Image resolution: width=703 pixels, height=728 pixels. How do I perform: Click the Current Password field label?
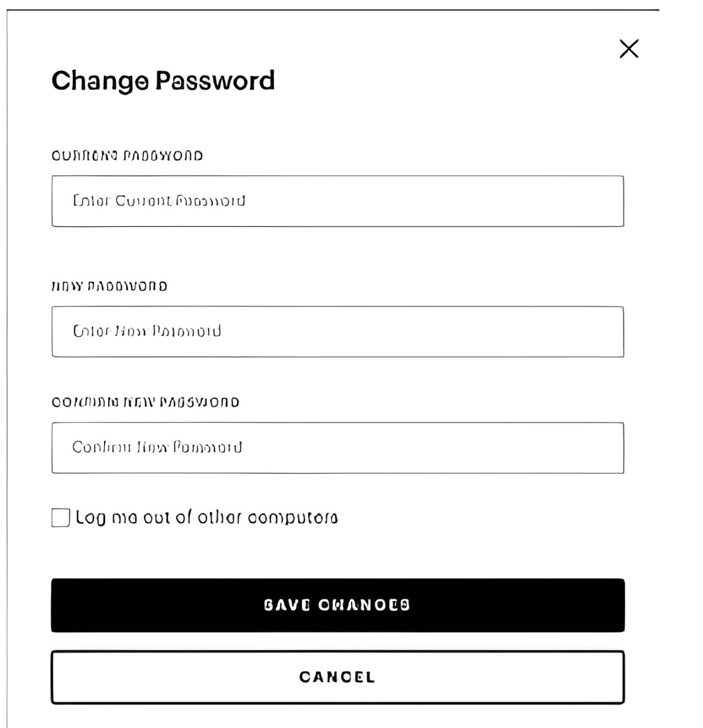coord(127,156)
